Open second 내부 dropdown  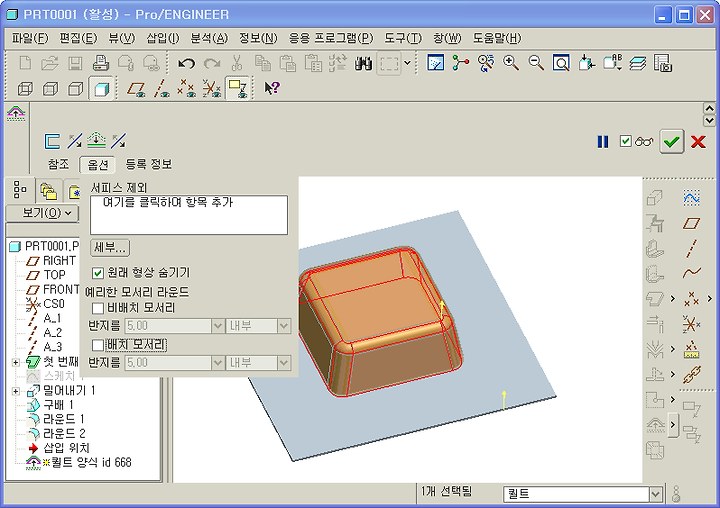tap(284, 363)
